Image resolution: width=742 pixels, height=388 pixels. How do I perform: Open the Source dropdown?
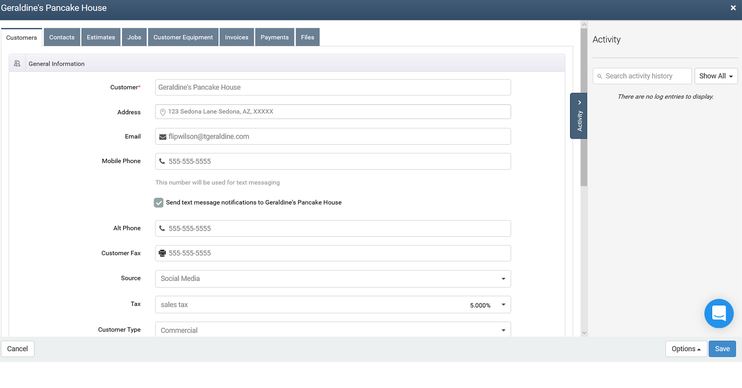(x=333, y=279)
